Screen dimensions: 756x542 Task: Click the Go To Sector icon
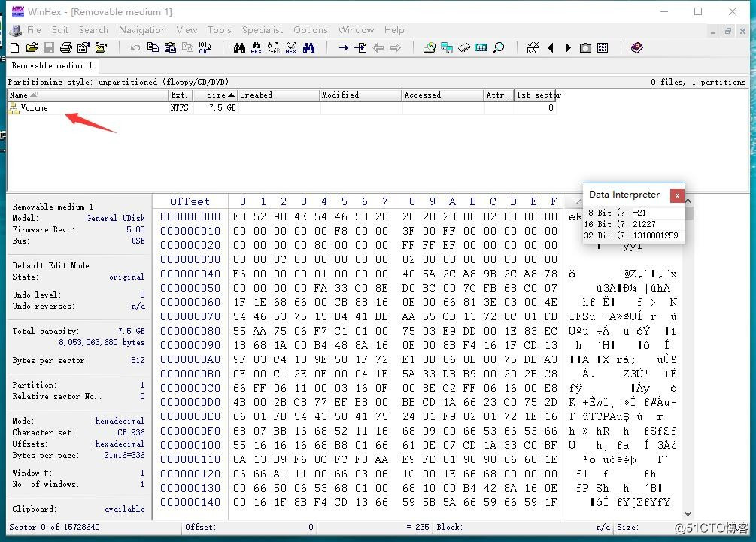point(360,47)
